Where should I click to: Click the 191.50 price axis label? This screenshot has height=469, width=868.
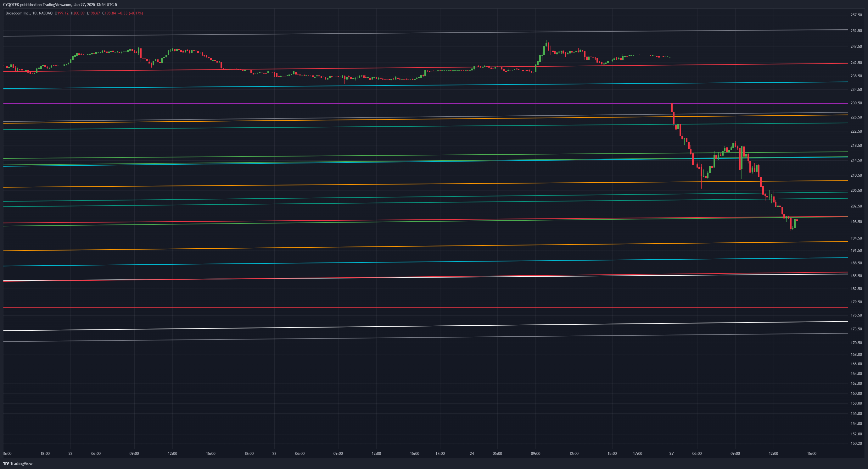[x=856, y=251]
